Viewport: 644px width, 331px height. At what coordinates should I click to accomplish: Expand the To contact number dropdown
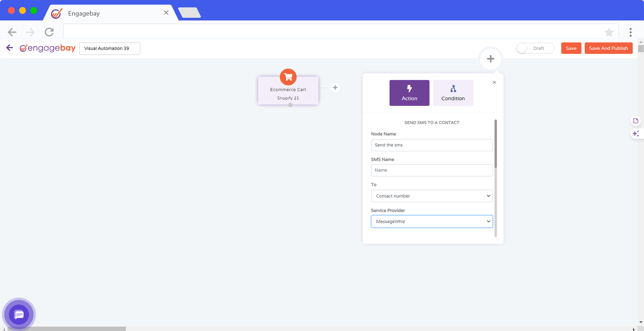point(432,196)
